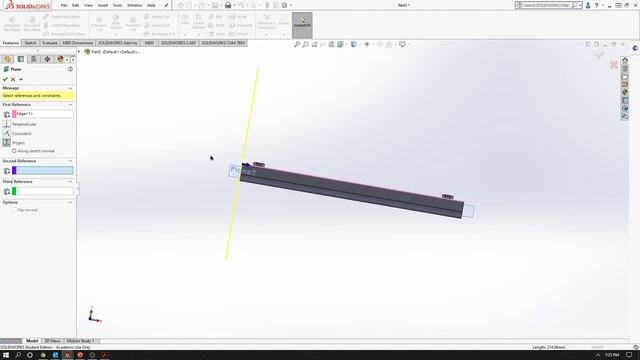
Task: Click the Options gear icon in top toolbar
Action: (x=284, y=5)
